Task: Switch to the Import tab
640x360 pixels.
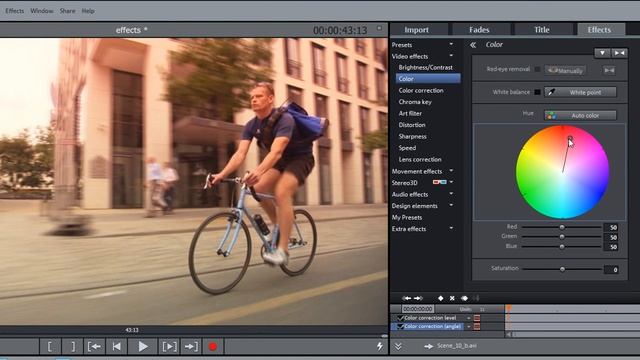Action: pyautogui.click(x=416, y=30)
